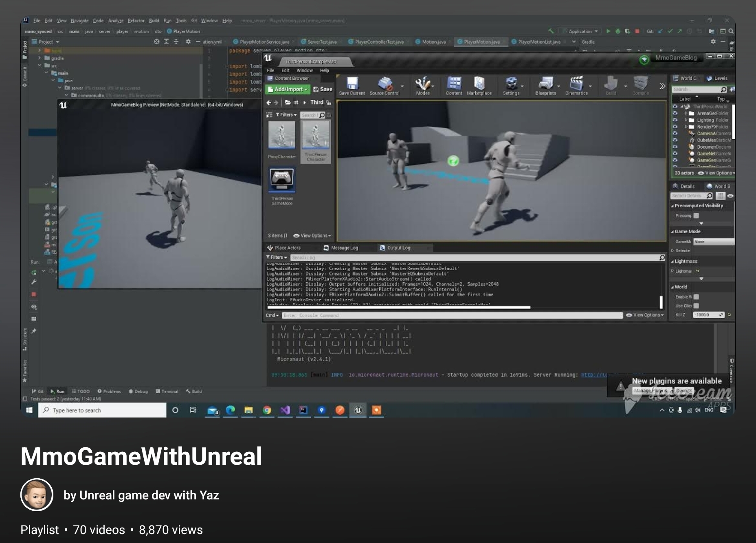
Task: Open Chrome from the Windows taskbar
Action: click(x=267, y=410)
